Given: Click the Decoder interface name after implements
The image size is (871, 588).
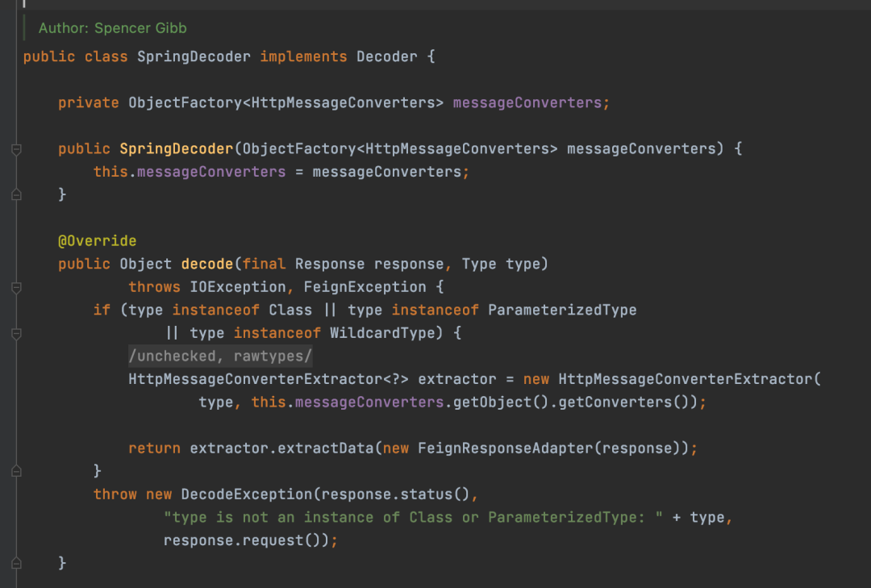Looking at the screenshot, I should coord(386,56).
